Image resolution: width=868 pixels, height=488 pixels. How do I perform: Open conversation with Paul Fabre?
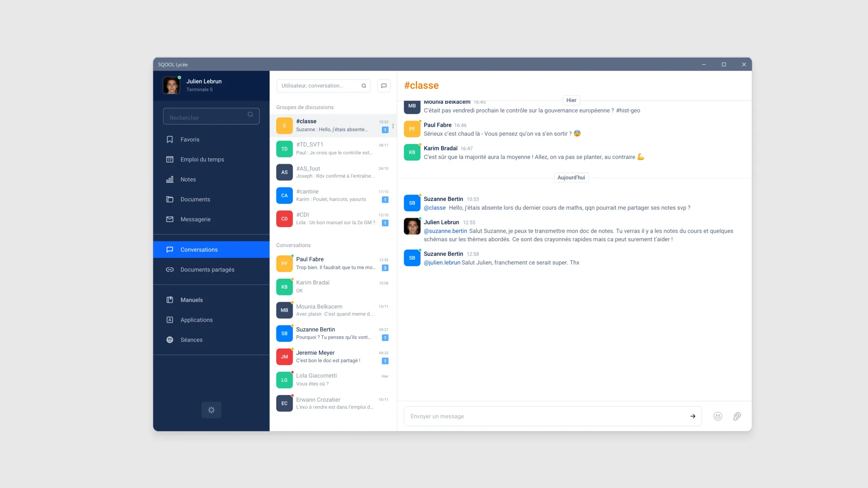pos(333,263)
